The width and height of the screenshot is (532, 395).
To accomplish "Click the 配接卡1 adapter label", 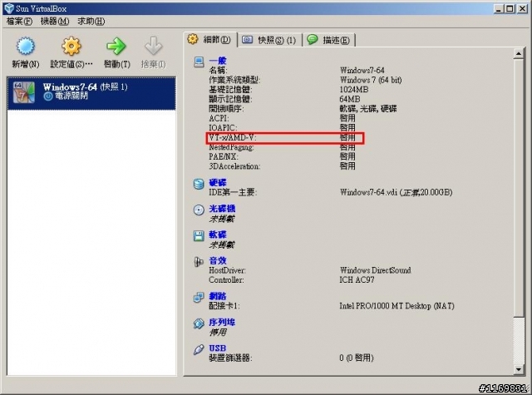I will [224, 306].
